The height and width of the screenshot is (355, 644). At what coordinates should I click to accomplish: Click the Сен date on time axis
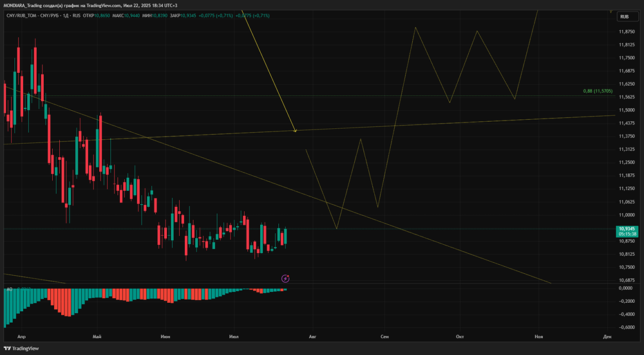coord(384,337)
